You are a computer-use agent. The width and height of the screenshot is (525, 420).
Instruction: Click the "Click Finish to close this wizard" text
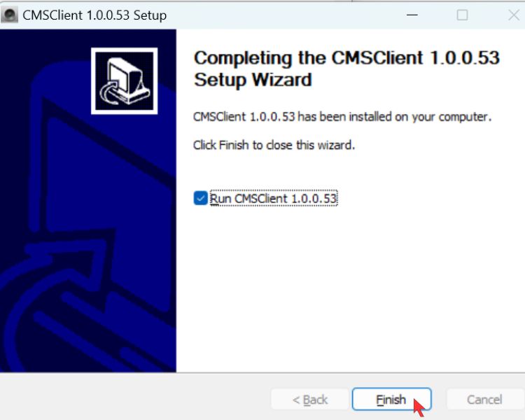[274, 146]
